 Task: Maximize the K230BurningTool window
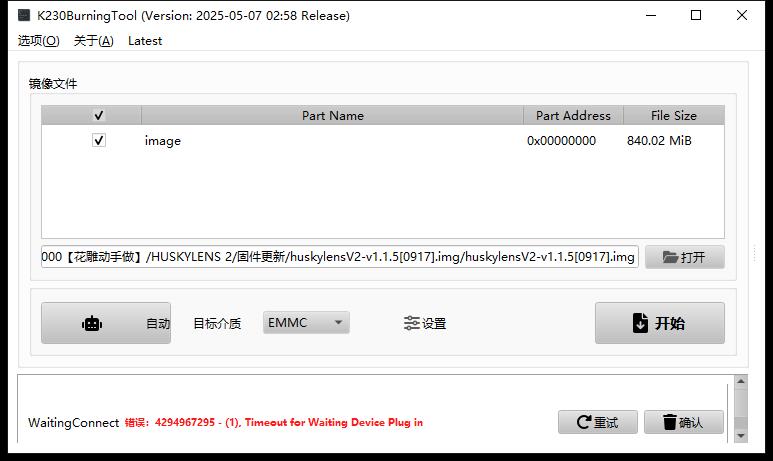click(x=696, y=15)
